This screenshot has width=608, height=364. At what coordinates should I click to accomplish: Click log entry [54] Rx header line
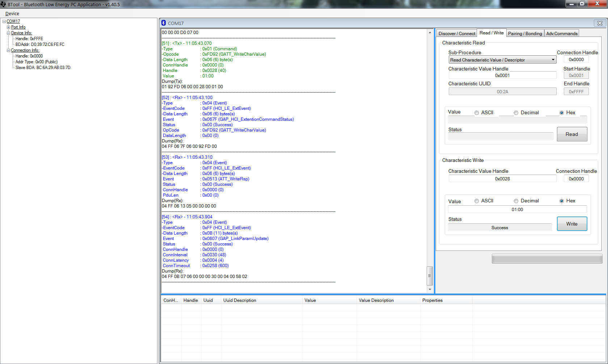click(x=187, y=217)
